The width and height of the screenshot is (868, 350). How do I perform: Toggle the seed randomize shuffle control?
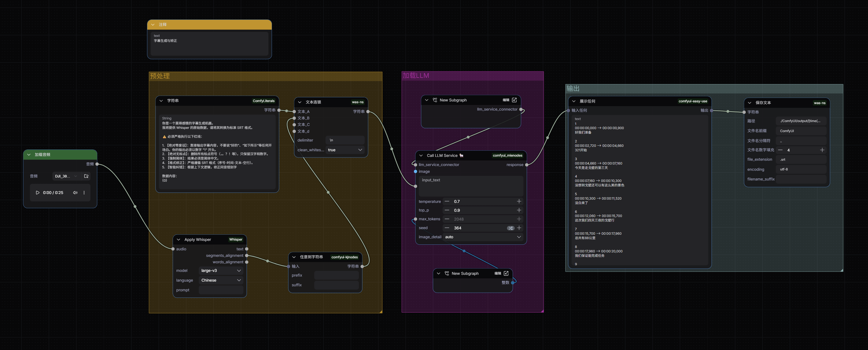tap(511, 228)
